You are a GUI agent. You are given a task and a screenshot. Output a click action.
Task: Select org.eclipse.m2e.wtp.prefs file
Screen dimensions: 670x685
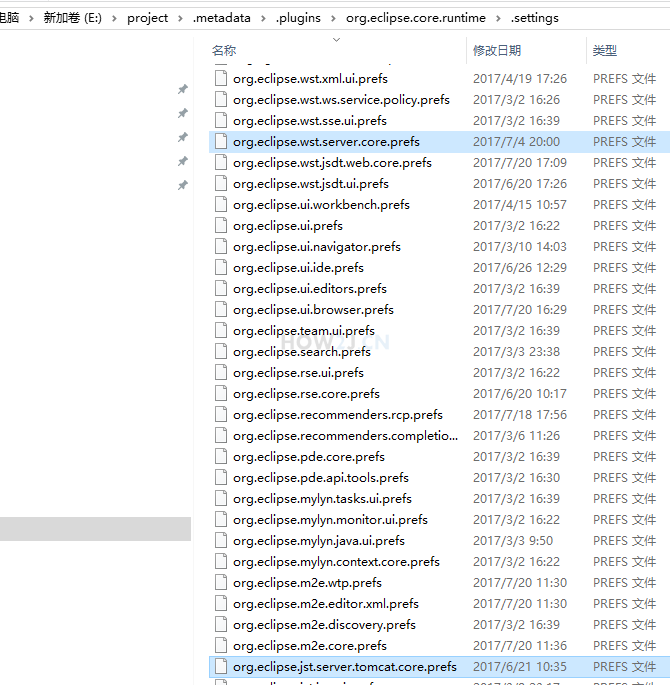click(307, 583)
